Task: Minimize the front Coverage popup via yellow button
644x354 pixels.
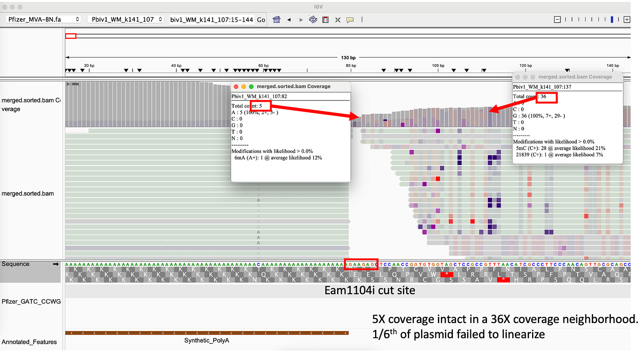Action: click(244, 87)
